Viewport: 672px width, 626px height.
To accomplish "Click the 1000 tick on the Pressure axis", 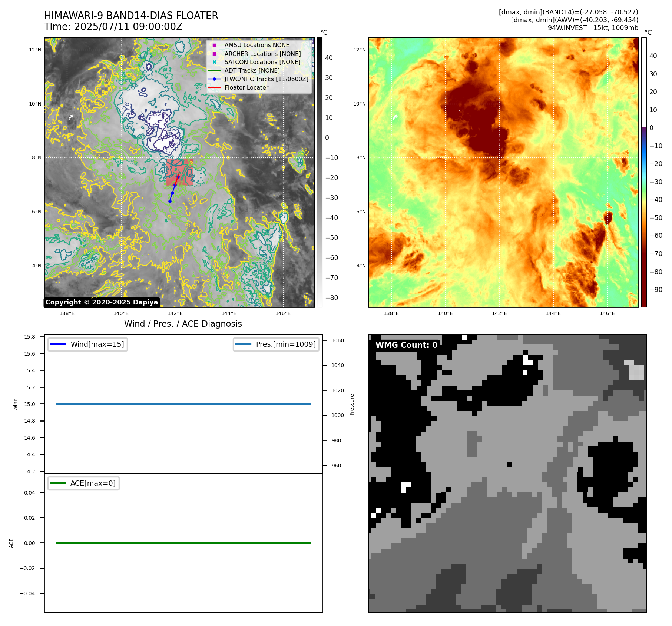I will [x=338, y=415].
